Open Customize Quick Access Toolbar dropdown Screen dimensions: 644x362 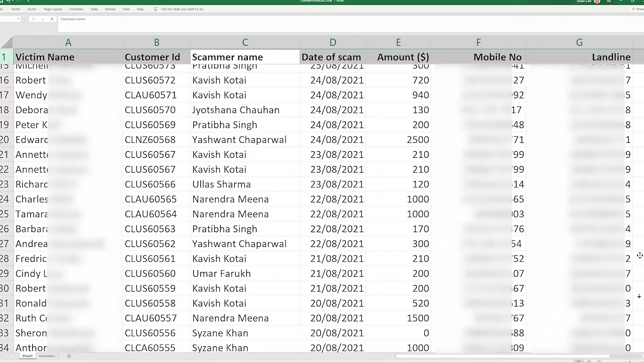[28, 1]
